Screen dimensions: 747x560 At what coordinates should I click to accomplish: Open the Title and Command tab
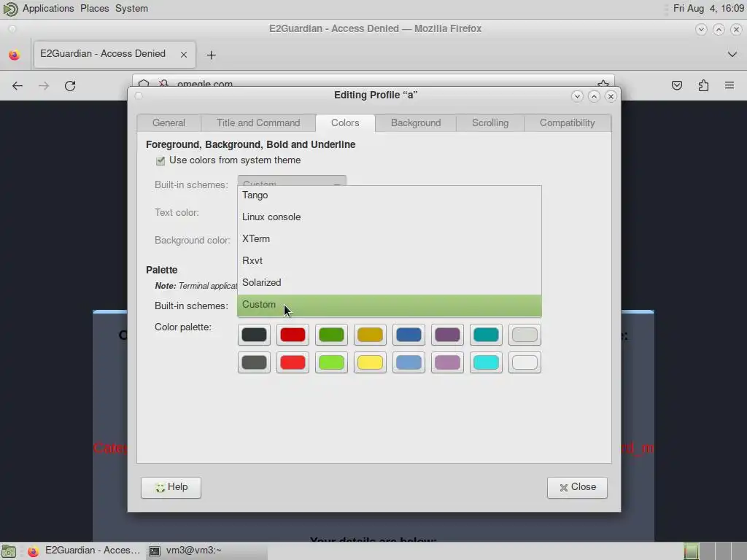258,122
